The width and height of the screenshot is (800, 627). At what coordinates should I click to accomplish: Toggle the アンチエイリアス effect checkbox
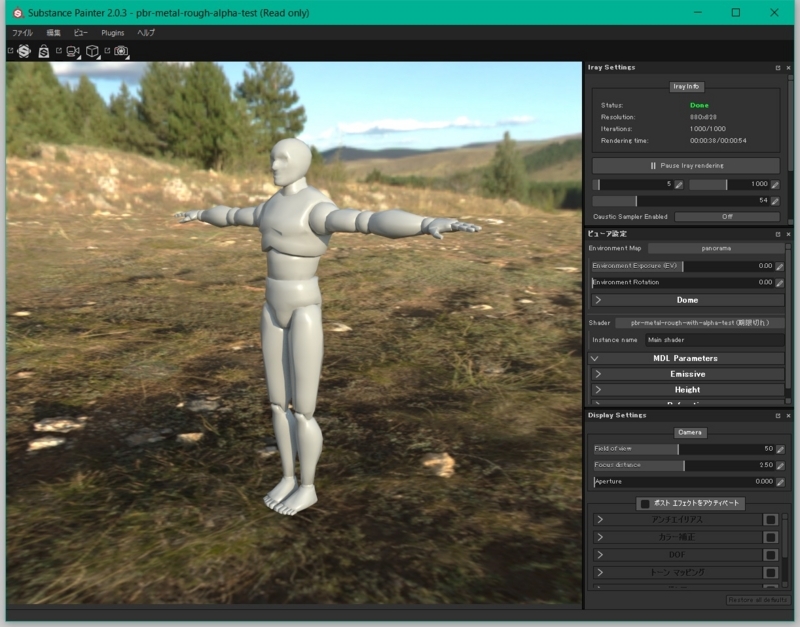pyautogui.click(x=770, y=519)
